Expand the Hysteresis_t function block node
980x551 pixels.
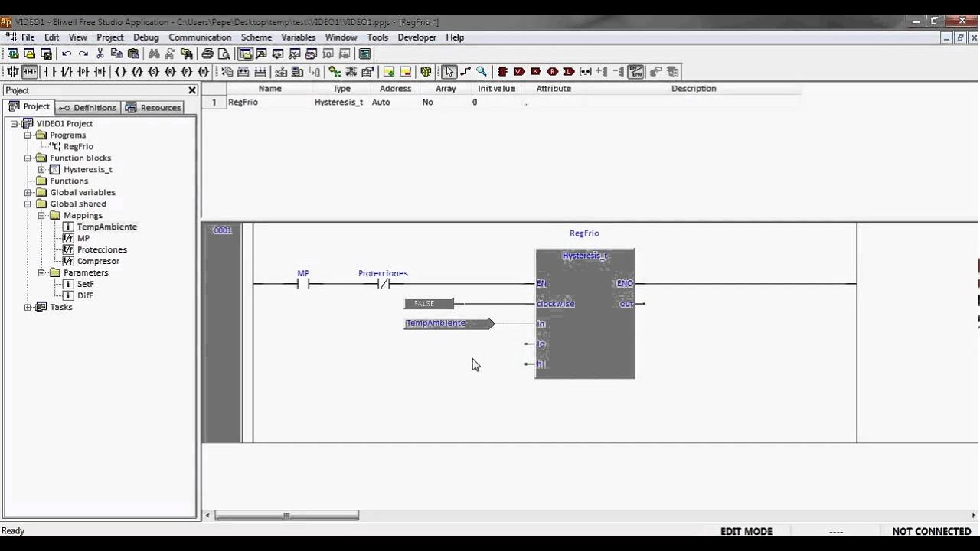pyautogui.click(x=41, y=169)
